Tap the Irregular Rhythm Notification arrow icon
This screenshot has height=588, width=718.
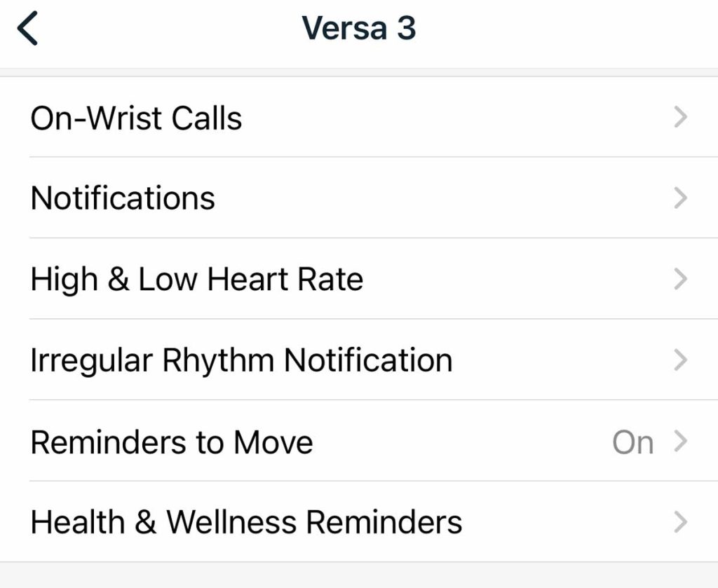point(679,360)
